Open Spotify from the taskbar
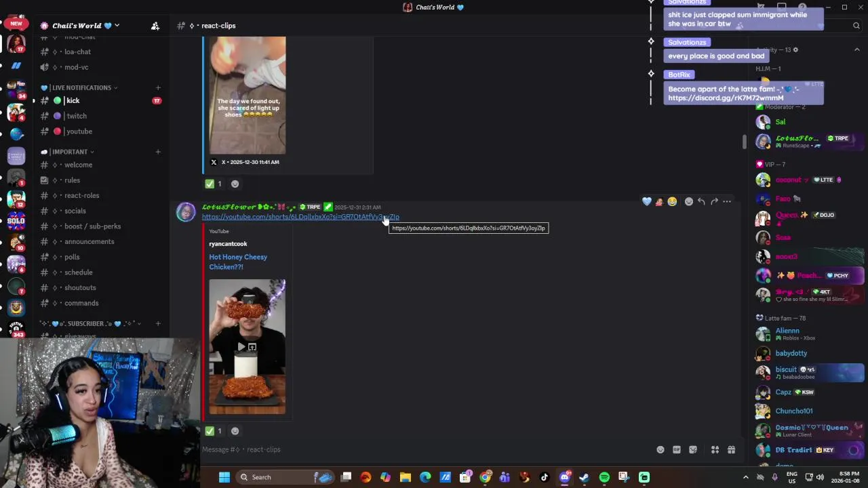The image size is (868, 488). click(x=604, y=477)
